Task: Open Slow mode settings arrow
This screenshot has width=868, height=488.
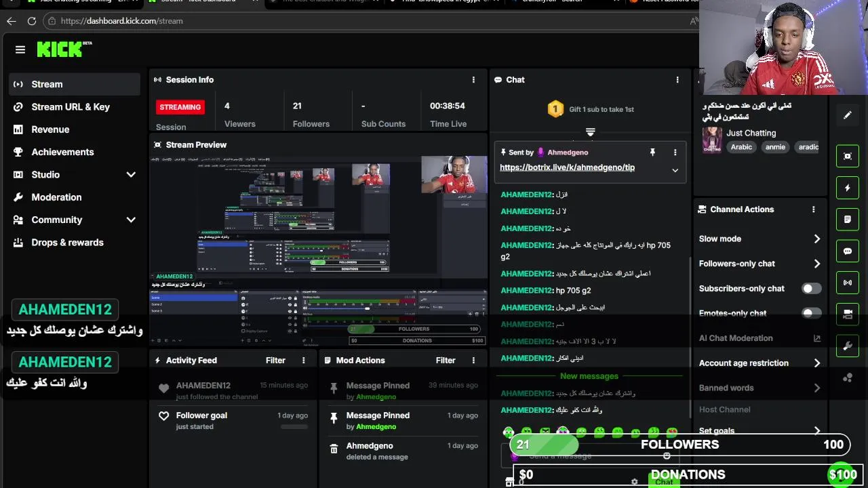Action: 816,239
